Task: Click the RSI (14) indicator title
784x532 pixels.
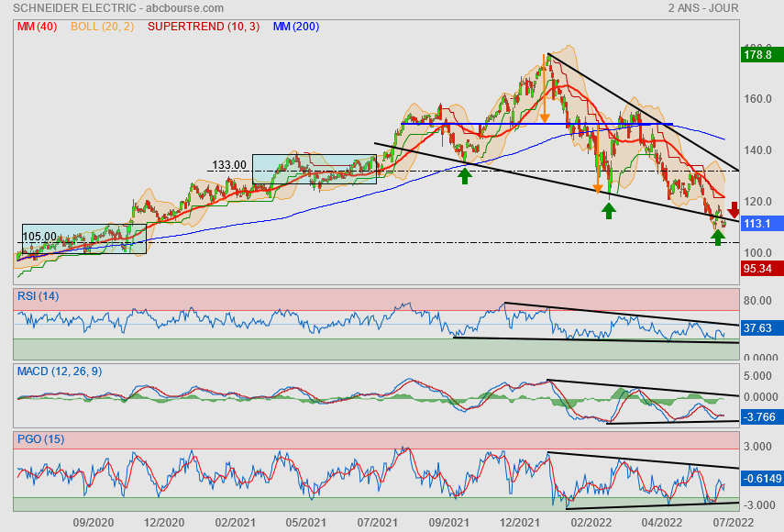Action: tap(38, 296)
